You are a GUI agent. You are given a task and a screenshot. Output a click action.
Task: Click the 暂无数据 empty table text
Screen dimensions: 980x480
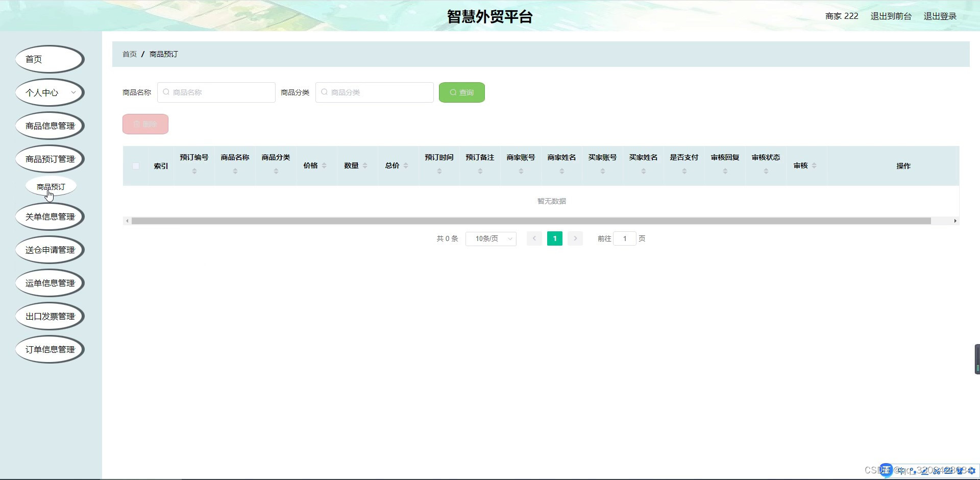pos(552,201)
